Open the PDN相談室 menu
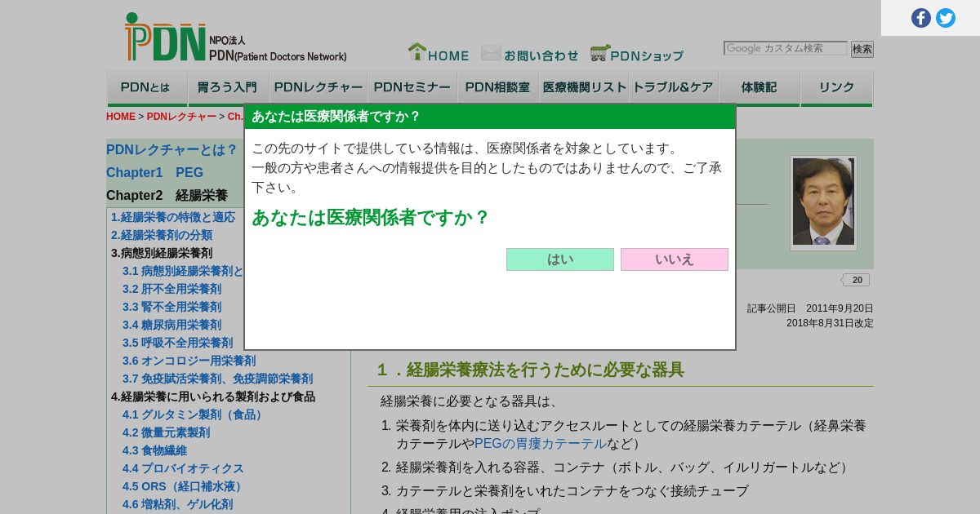This screenshot has height=514, width=980. [498, 88]
